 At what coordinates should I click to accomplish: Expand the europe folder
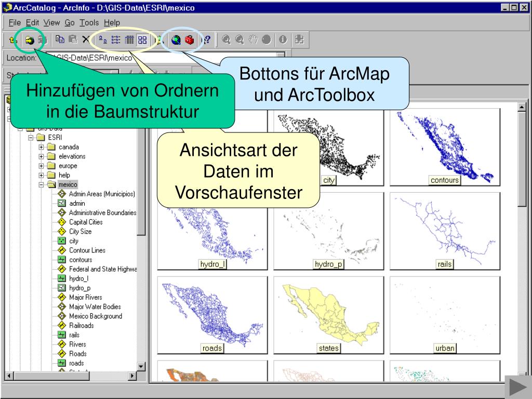(x=41, y=166)
